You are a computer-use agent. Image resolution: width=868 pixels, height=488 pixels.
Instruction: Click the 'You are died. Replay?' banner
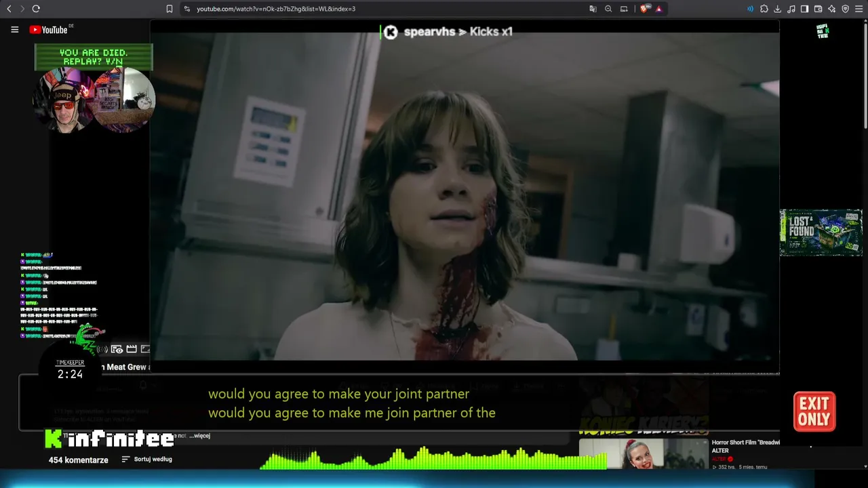pyautogui.click(x=94, y=57)
